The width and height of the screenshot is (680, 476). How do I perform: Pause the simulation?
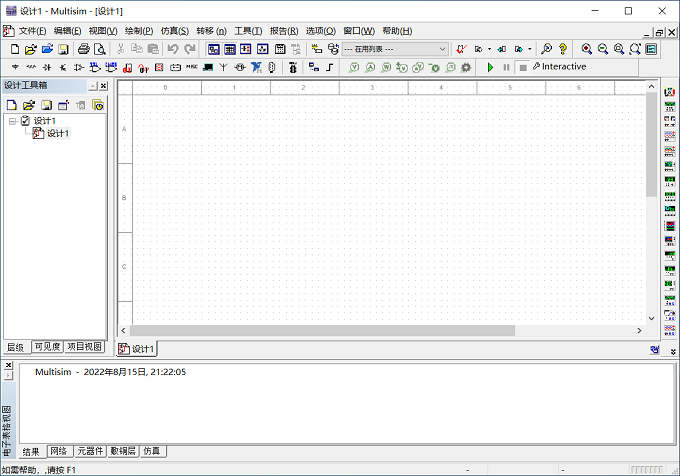(x=506, y=67)
